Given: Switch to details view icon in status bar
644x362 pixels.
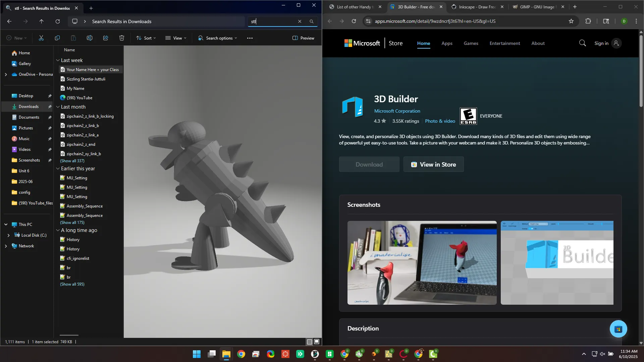Looking at the screenshot, I should [310, 342].
